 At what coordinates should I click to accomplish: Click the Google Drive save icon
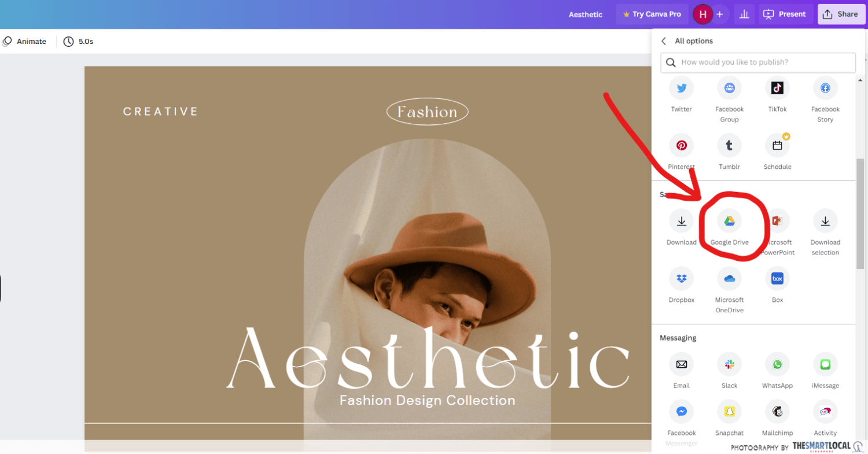click(x=729, y=221)
